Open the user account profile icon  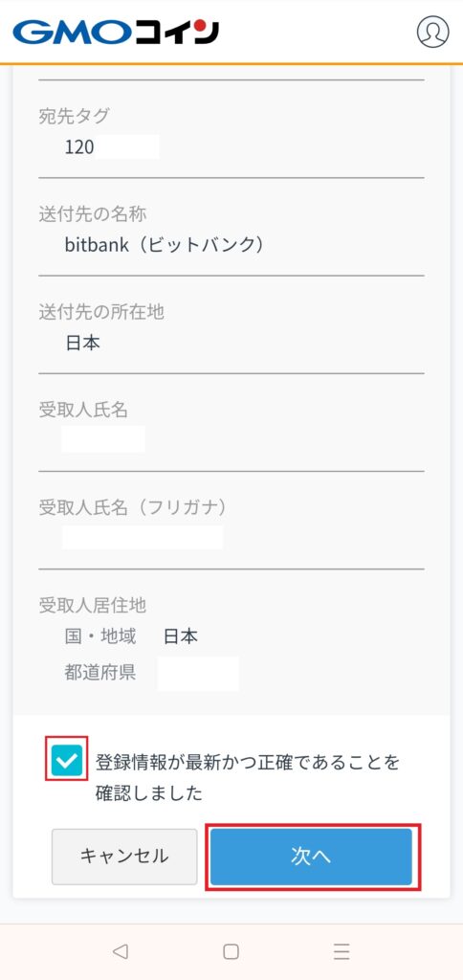[433, 32]
